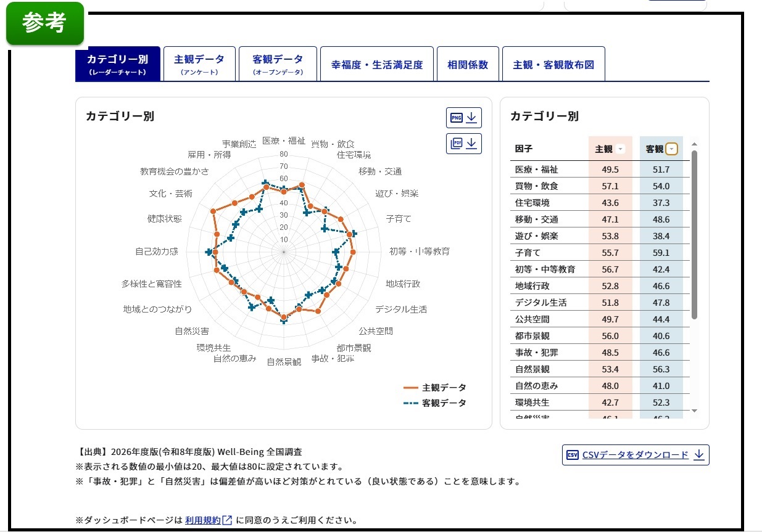
Task: Click the 健康状態 label on the radar chart
Action: (165, 219)
